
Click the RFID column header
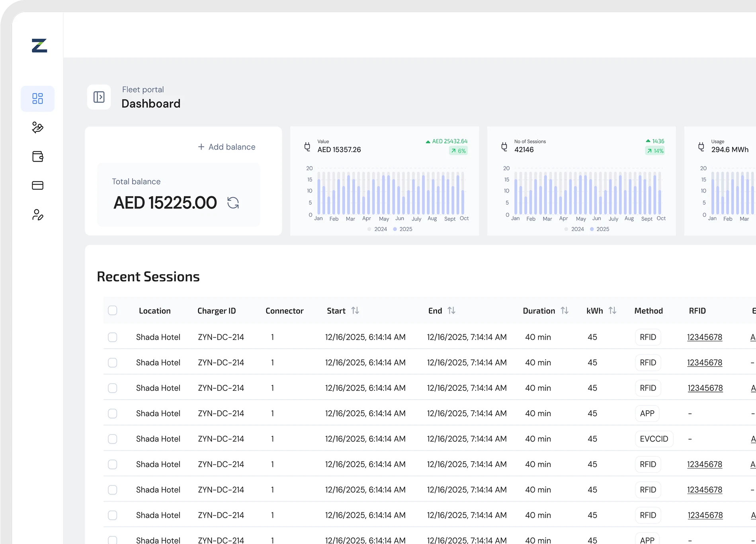697,311
